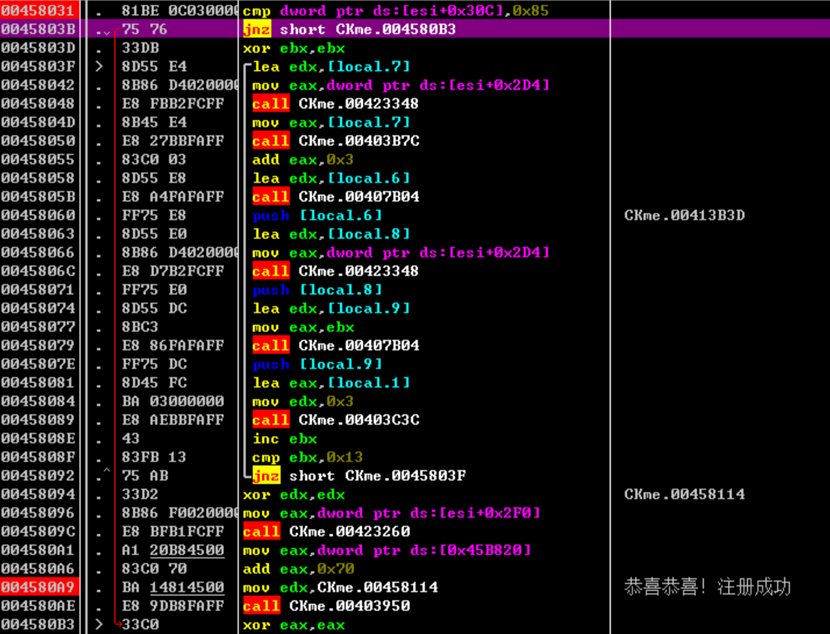Viewport: 830px width, 634px height.
Task: Select mov eax,dword ptr ds:[0x45B820] instruction
Action: [x=387, y=550]
